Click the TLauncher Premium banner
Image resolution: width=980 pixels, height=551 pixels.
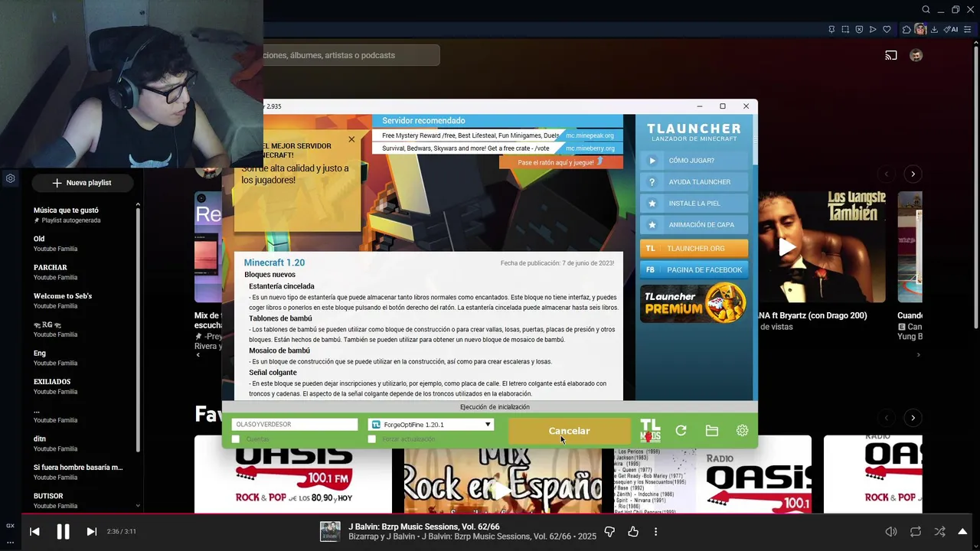[x=694, y=302]
